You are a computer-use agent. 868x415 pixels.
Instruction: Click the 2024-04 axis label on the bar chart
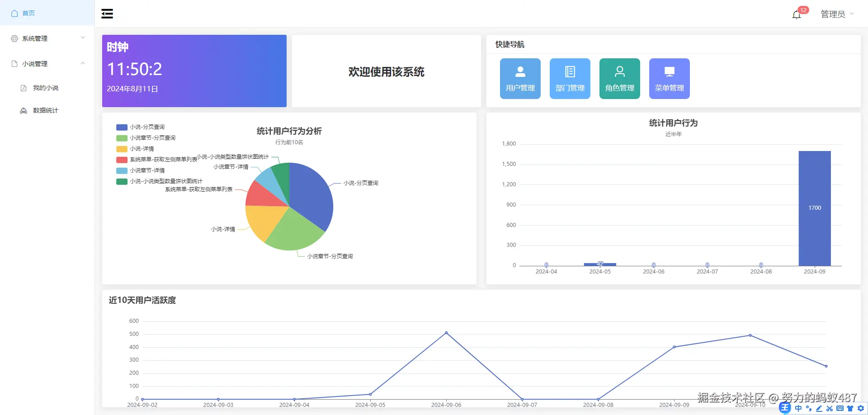[546, 272]
